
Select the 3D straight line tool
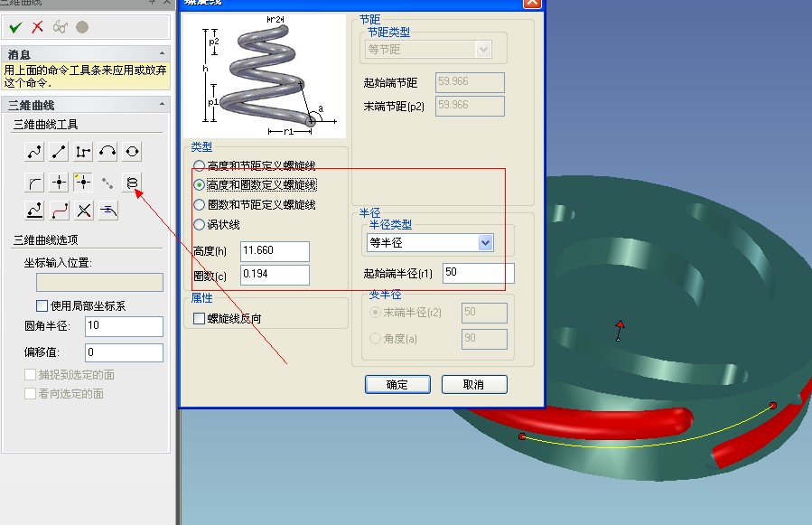(x=59, y=151)
